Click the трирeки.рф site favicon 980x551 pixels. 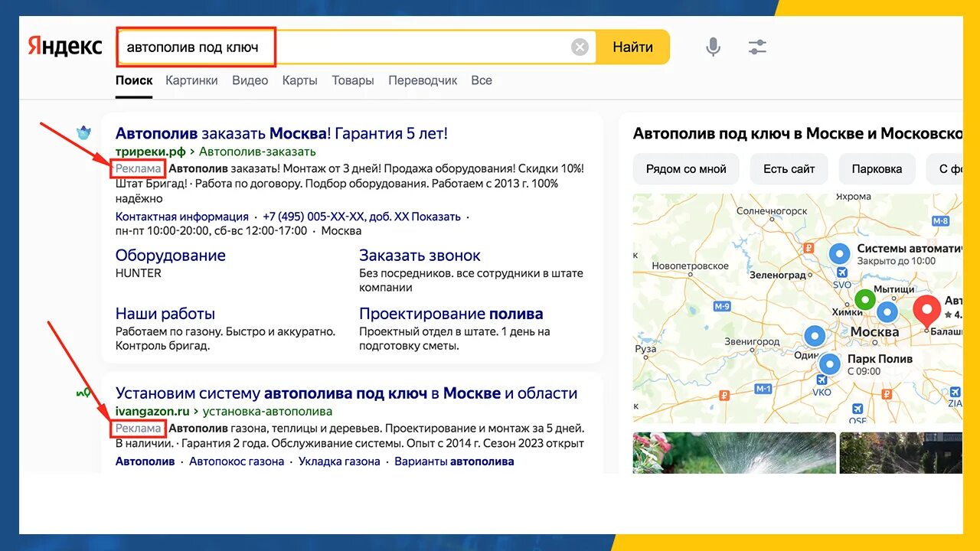click(84, 133)
